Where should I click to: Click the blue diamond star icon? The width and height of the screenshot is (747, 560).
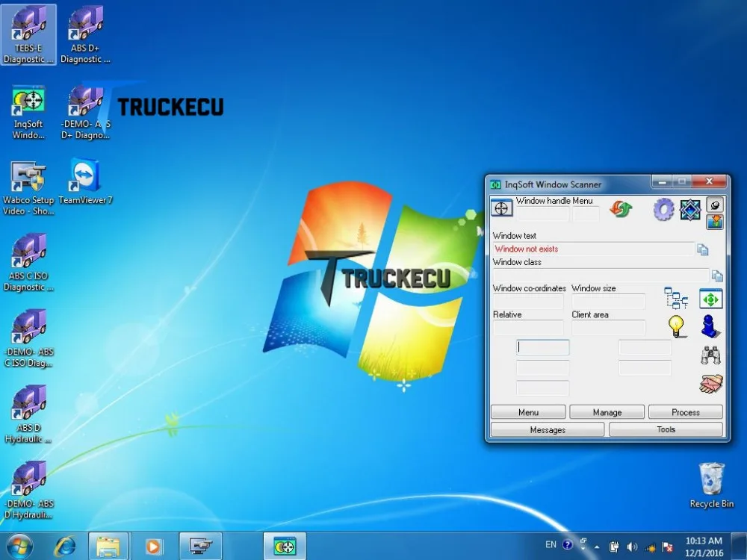[689, 210]
